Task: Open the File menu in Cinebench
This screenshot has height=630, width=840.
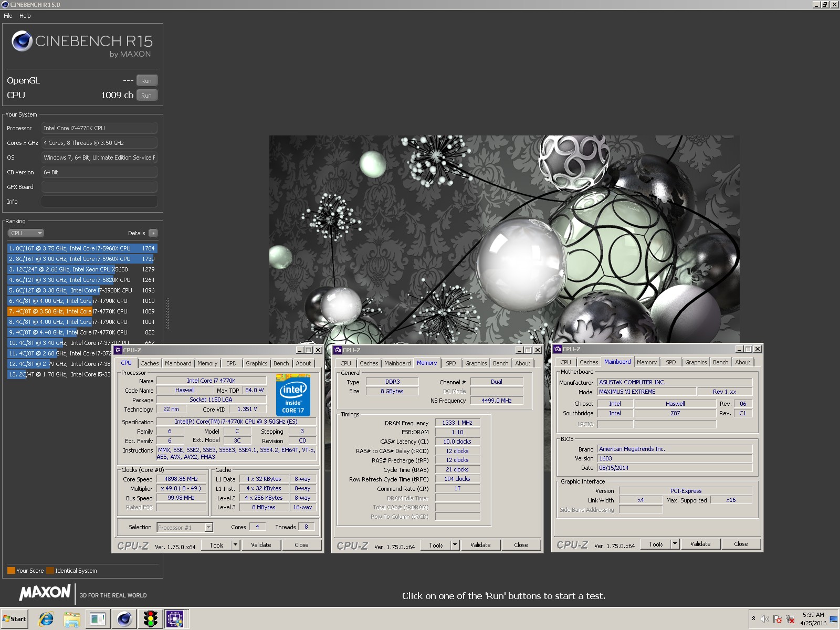Action: (x=8, y=16)
